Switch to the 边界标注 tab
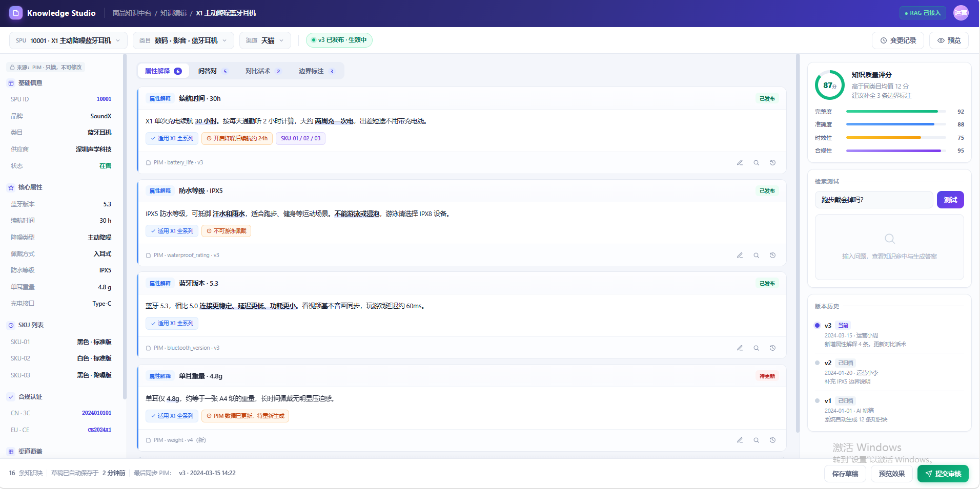Screen dimensions: 980x489 [316, 71]
